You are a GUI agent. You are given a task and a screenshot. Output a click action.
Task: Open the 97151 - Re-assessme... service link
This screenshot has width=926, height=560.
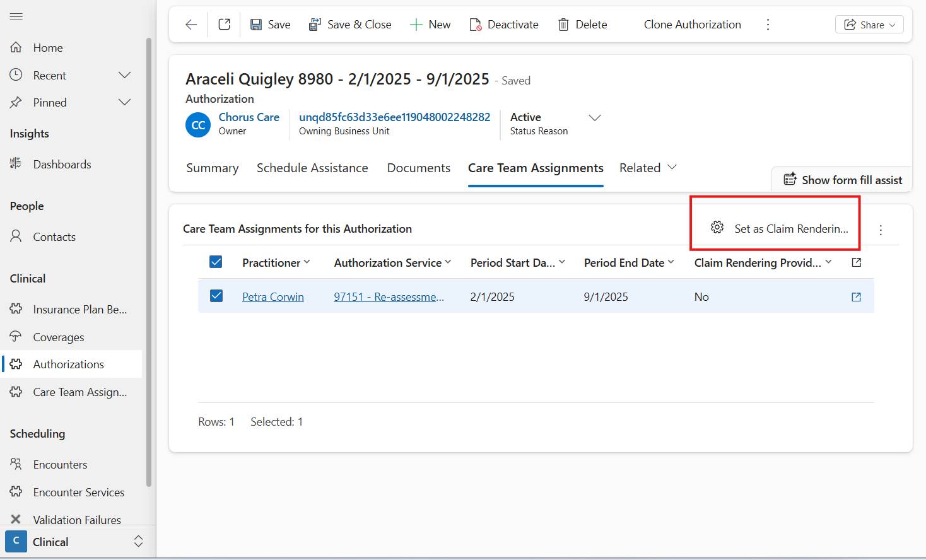(x=389, y=297)
